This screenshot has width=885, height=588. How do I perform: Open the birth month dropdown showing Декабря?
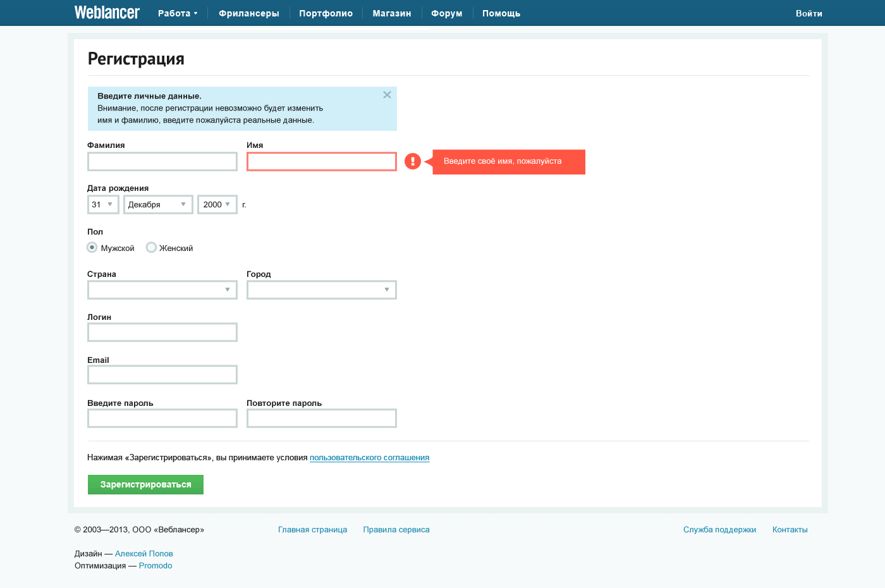[x=158, y=205]
